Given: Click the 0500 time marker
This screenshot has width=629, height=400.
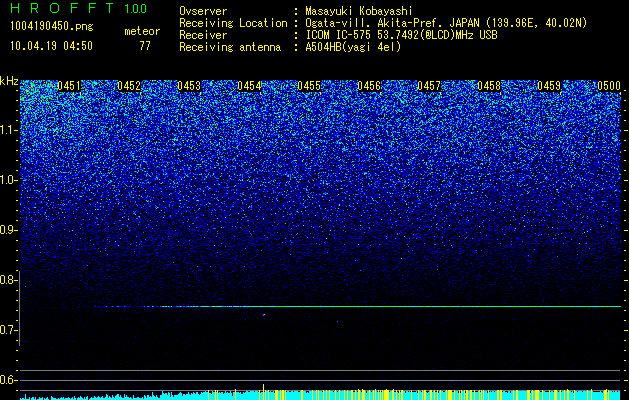Looking at the screenshot, I should 609,86.
